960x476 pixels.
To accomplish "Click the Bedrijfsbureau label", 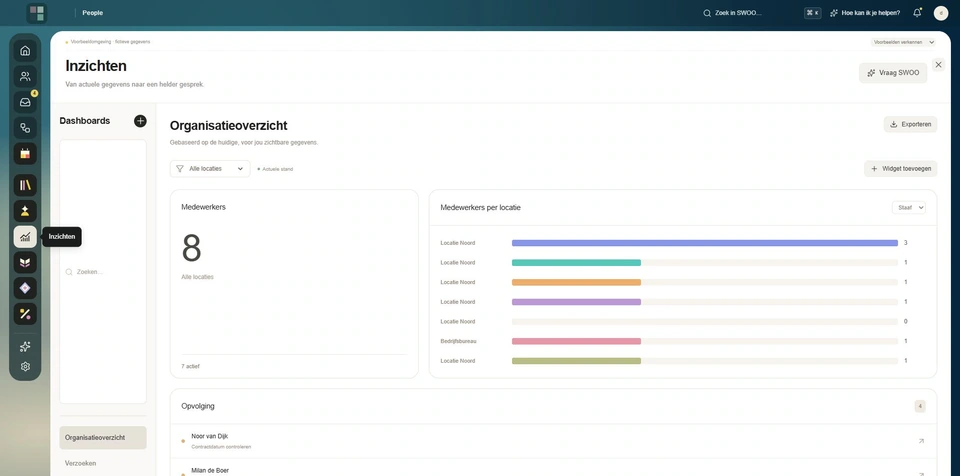I will (459, 341).
